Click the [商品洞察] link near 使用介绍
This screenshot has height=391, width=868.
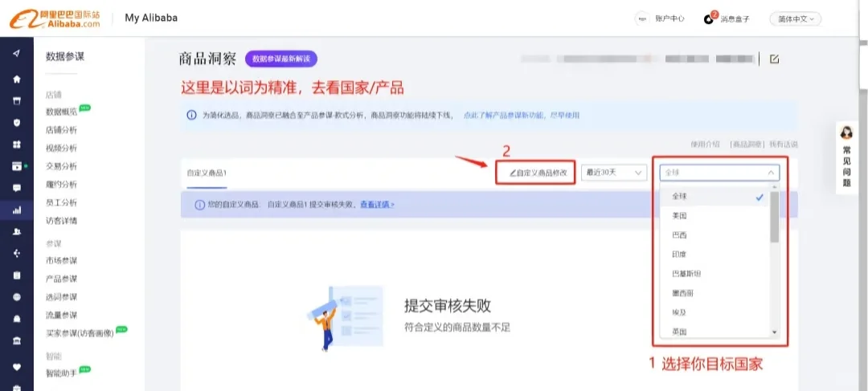(747, 145)
